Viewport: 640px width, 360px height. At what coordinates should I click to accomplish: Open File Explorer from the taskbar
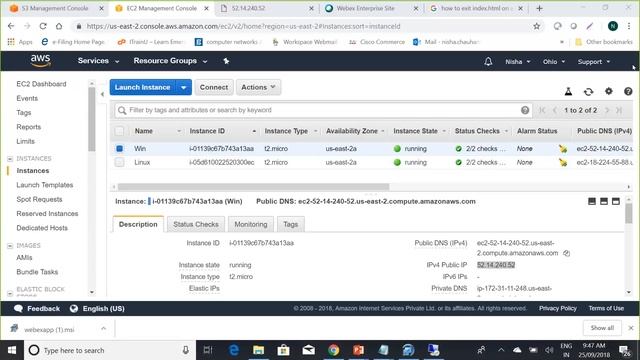coord(258,350)
